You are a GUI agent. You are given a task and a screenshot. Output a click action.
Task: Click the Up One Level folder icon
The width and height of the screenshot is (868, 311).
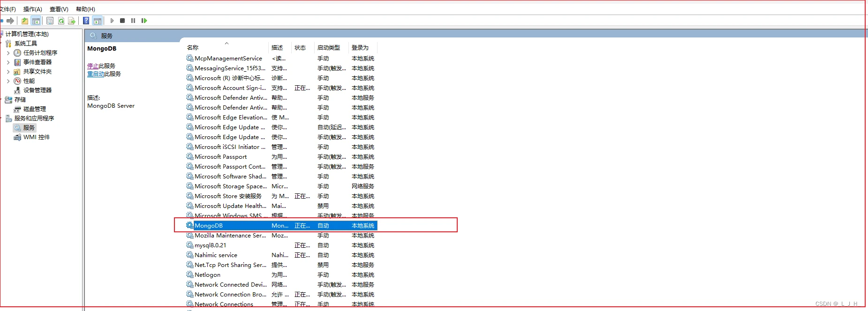[x=25, y=21]
